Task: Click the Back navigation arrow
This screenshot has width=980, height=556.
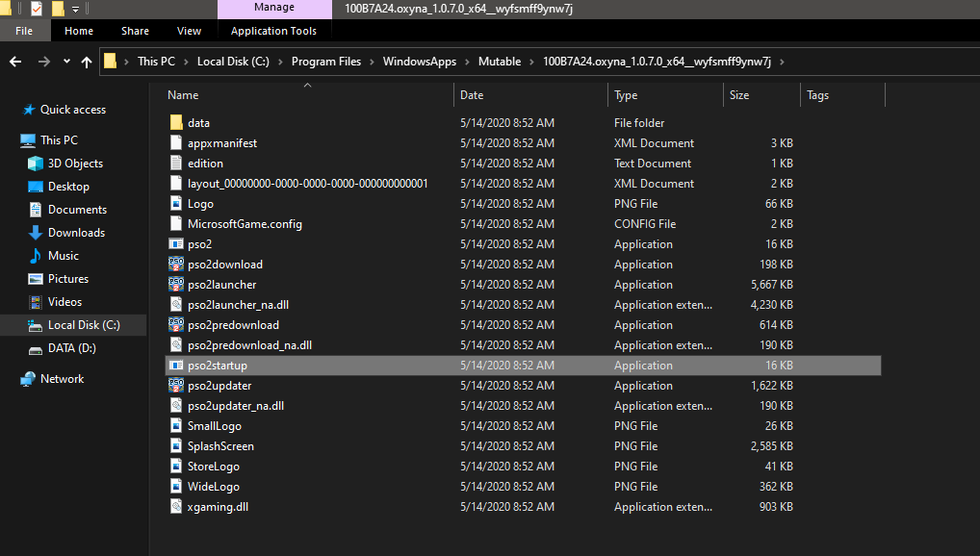Action: click(x=15, y=62)
